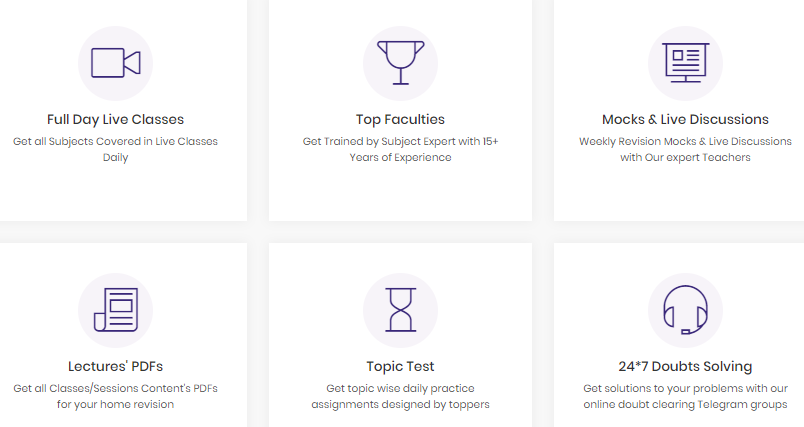Click the 'Get all Subjects Covered' description
Screen dimensions: 804x427
point(115,149)
